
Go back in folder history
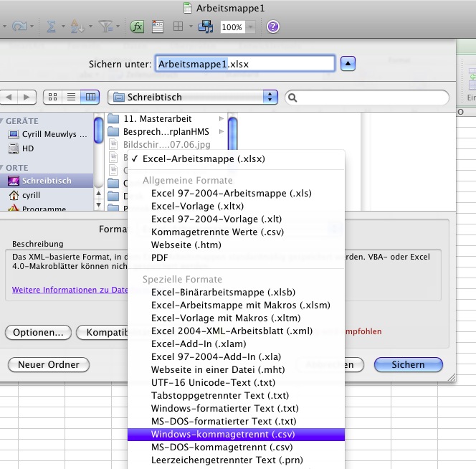point(8,98)
